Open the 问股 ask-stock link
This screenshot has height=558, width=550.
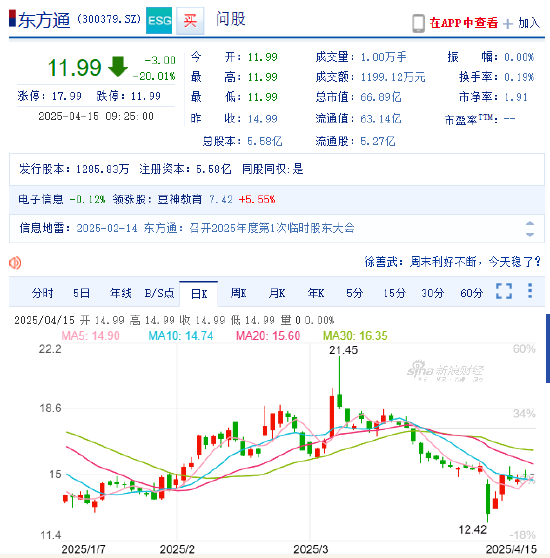(x=231, y=19)
